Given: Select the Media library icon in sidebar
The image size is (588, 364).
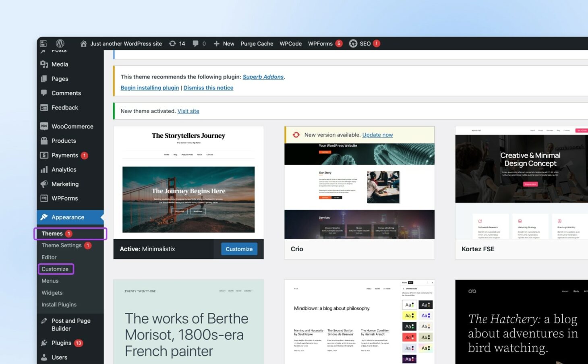Looking at the screenshot, I should pyautogui.click(x=45, y=64).
